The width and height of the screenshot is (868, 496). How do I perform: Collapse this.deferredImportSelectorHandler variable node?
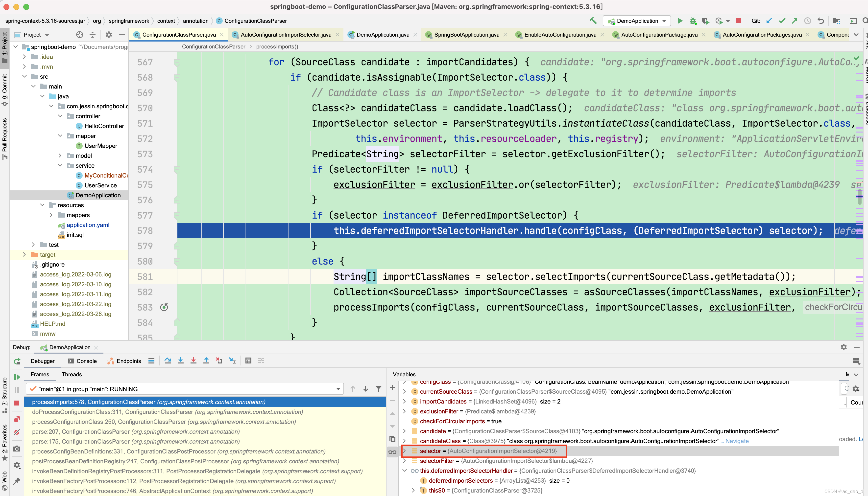(x=405, y=471)
